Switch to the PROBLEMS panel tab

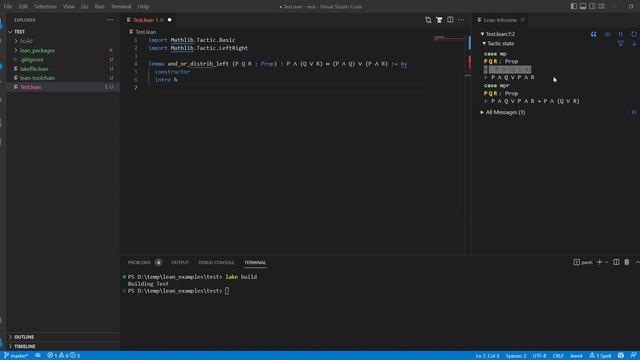(x=139, y=262)
